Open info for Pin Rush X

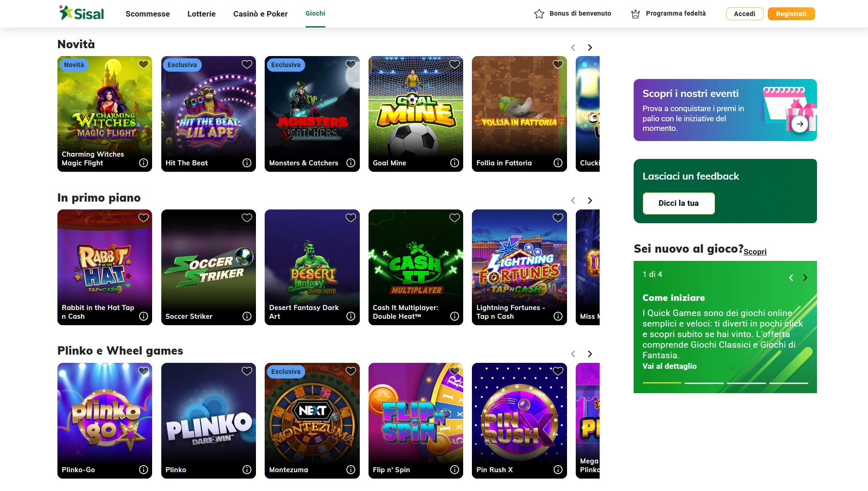558,470
